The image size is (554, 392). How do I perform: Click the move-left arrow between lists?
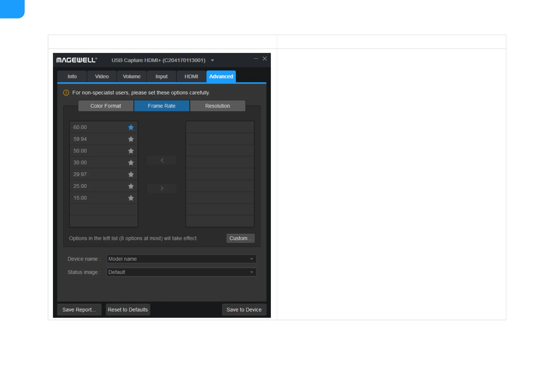coord(162,160)
